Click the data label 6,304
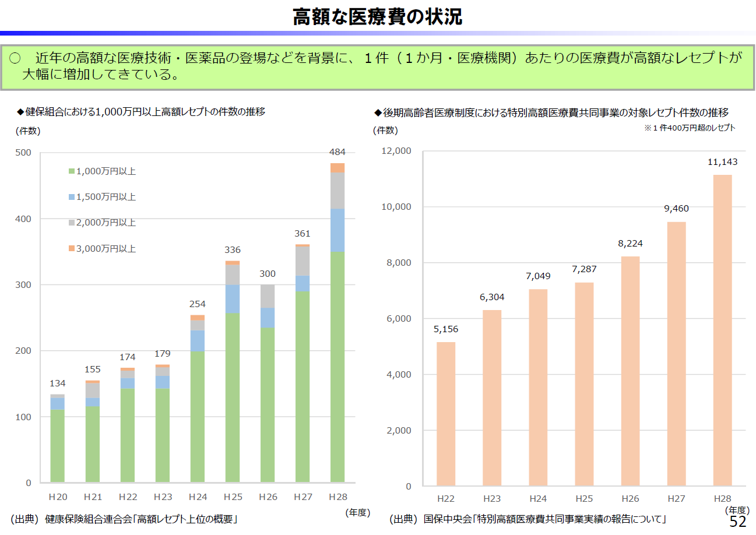The image size is (756, 535). coord(492,297)
